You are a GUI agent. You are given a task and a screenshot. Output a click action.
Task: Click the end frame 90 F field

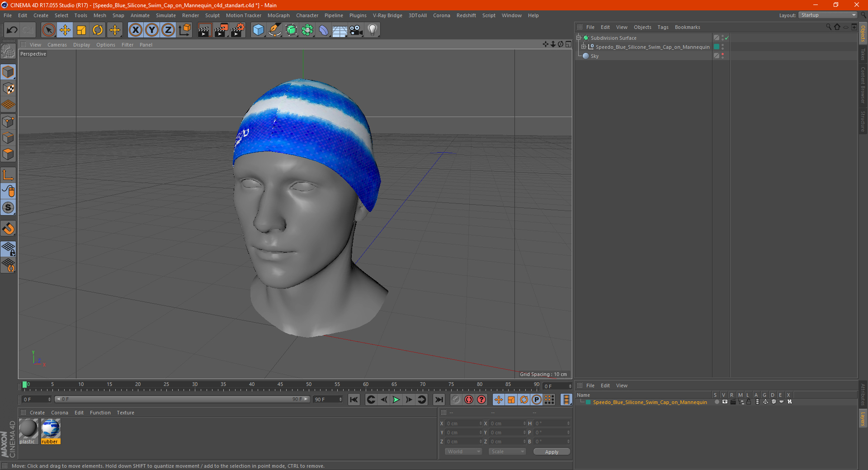[x=328, y=399]
